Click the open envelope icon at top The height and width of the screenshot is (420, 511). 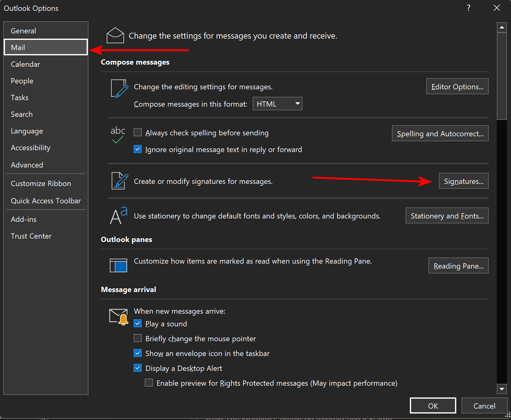tap(115, 36)
